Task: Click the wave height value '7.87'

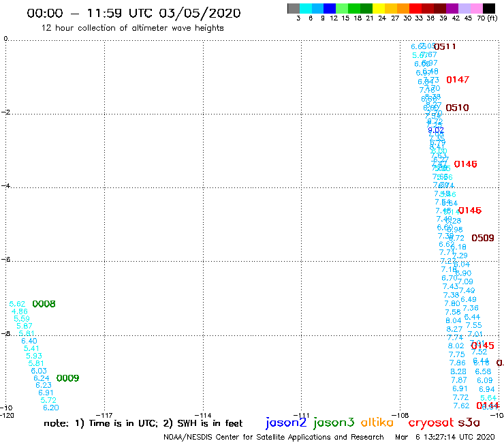Action: coord(459,380)
